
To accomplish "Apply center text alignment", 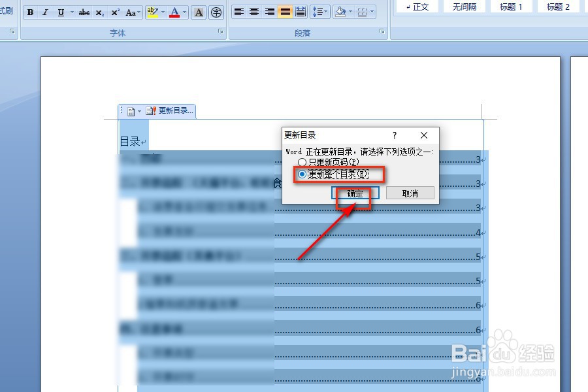I will point(253,11).
